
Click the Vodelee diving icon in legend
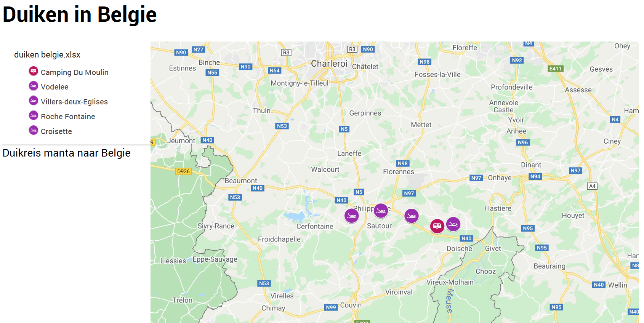click(34, 86)
